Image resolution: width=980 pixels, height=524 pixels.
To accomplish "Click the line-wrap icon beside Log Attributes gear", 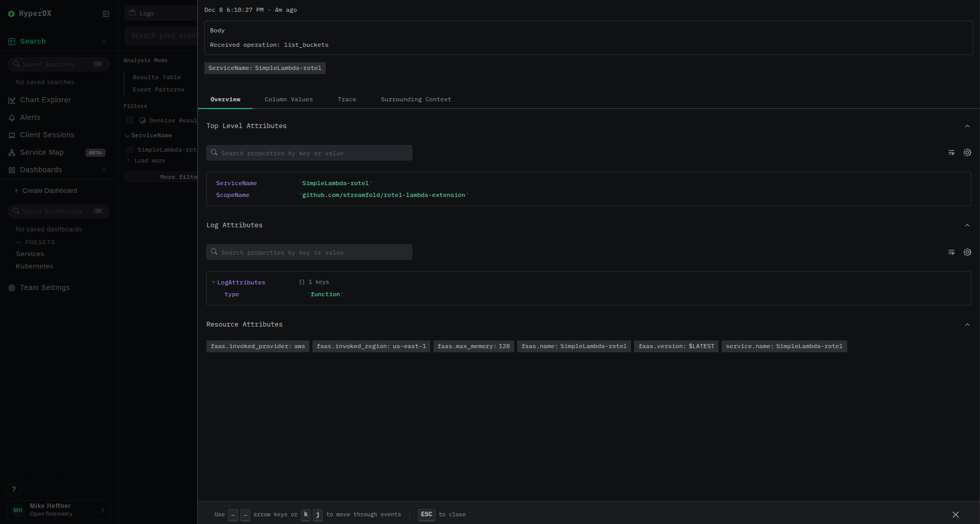I will click(x=951, y=252).
